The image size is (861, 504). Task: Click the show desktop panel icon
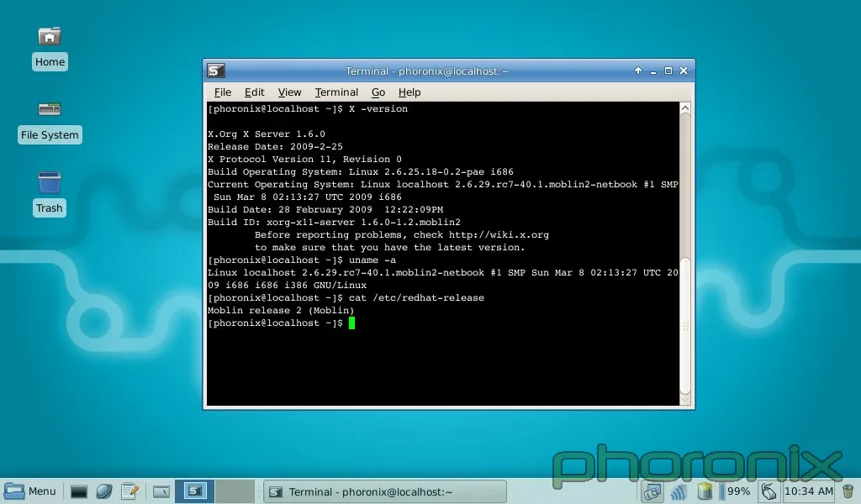click(x=161, y=491)
